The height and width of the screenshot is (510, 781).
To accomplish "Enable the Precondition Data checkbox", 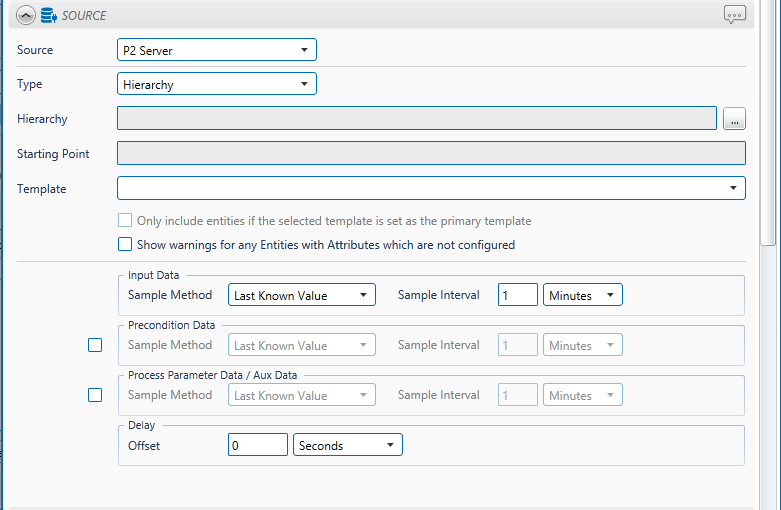I will click(x=95, y=345).
